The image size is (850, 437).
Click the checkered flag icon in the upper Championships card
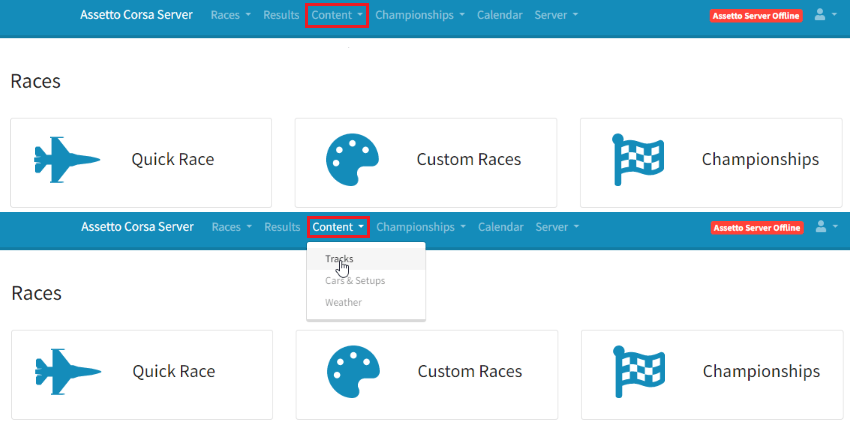click(637, 159)
